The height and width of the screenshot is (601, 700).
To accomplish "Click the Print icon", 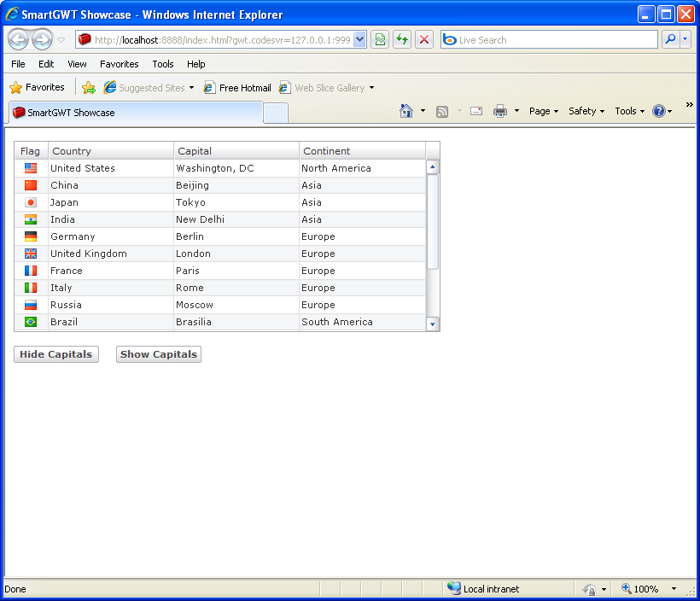I will tap(500, 111).
